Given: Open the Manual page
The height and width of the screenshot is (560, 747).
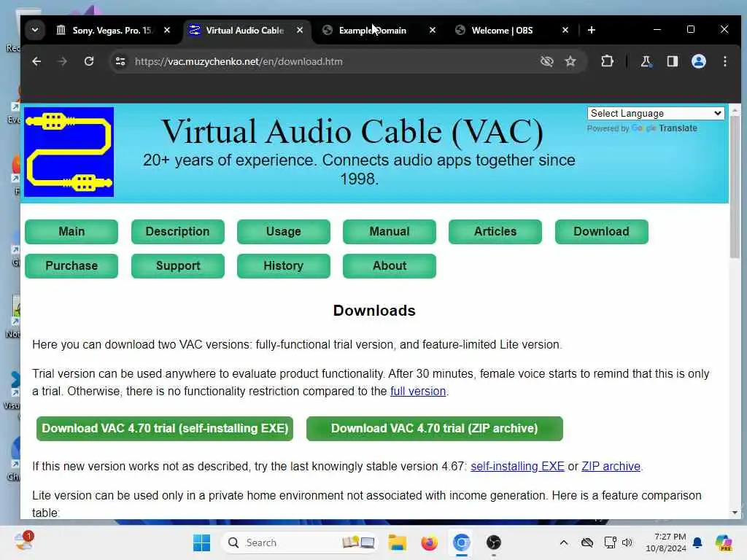Looking at the screenshot, I should coord(390,231).
